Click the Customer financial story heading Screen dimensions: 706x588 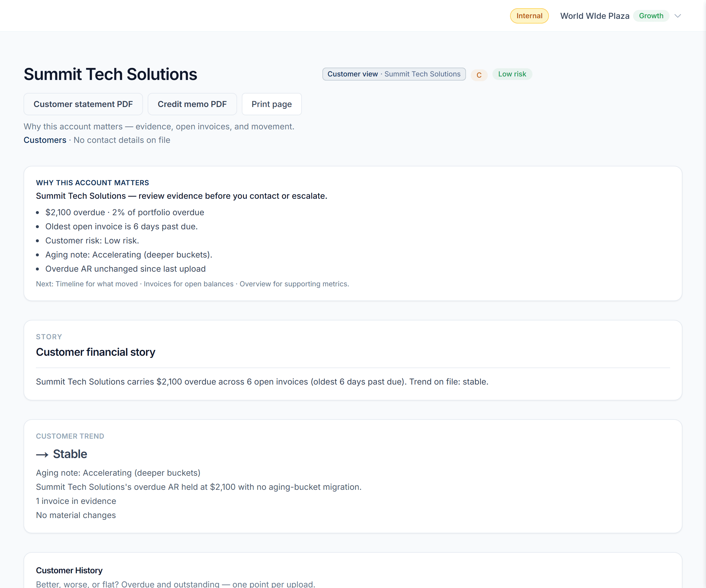click(x=96, y=352)
